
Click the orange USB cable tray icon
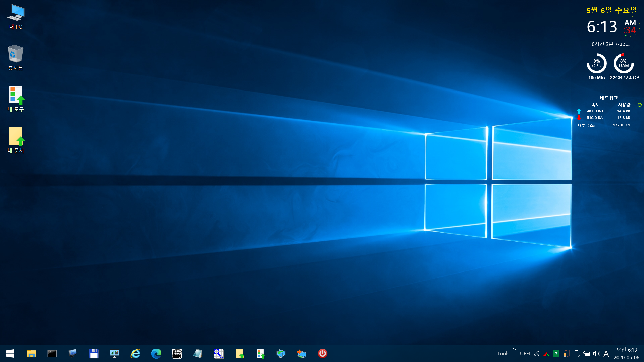click(x=567, y=354)
